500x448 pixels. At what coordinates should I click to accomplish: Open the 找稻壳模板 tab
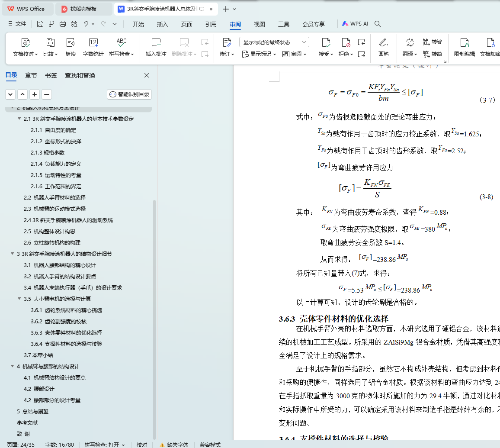pos(83,9)
